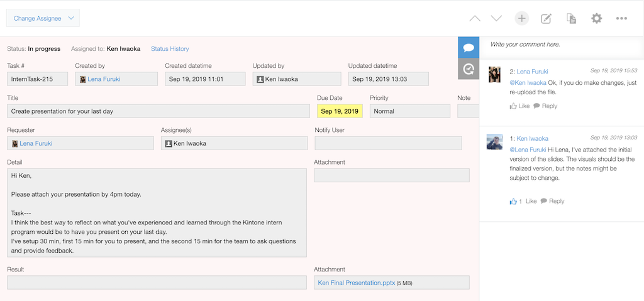
Task: Click Lena Furuki's avatar in comment 2
Action: point(494,73)
